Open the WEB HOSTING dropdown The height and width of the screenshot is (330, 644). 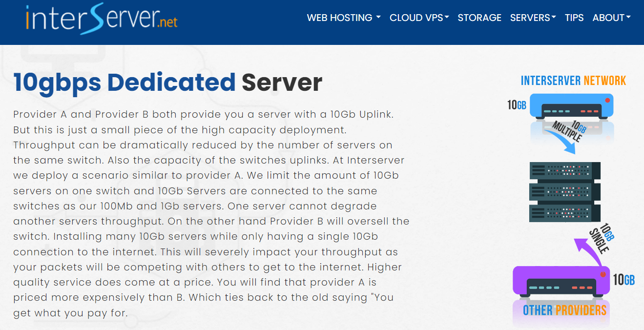point(343,18)
